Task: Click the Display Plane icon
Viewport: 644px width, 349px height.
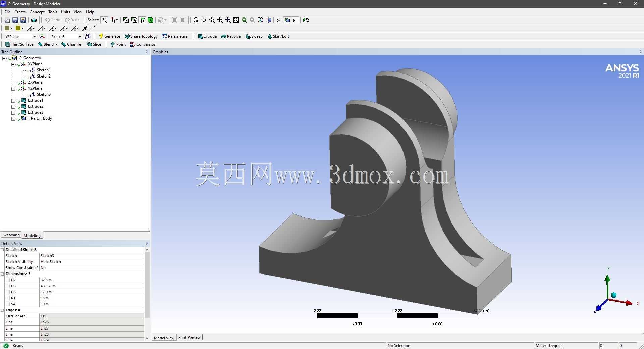Action: click(279, 20)
